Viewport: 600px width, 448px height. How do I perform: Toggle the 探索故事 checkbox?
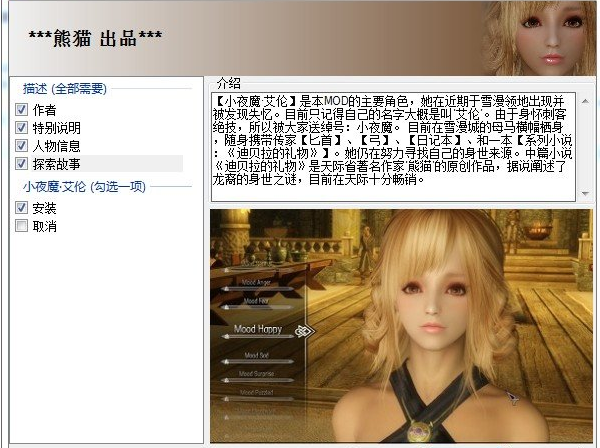[x=21, y=163]
